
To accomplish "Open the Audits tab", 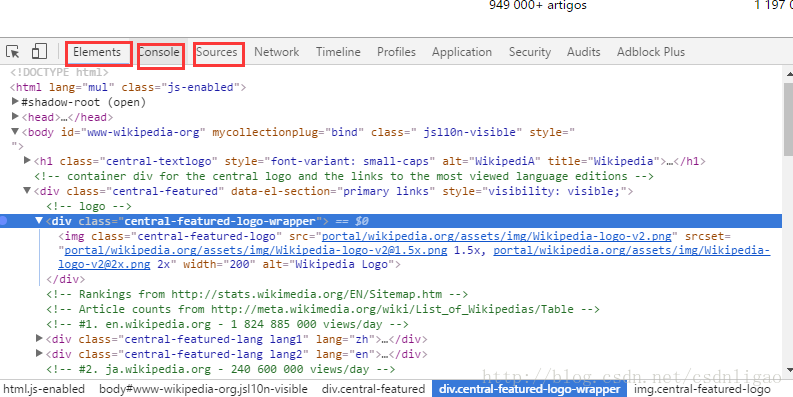I will click(584, 52).
